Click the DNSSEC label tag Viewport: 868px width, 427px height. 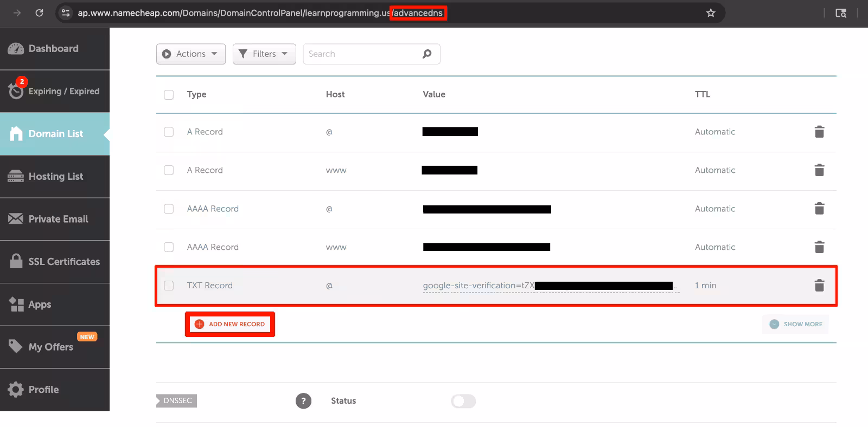[x=177, y=401]
